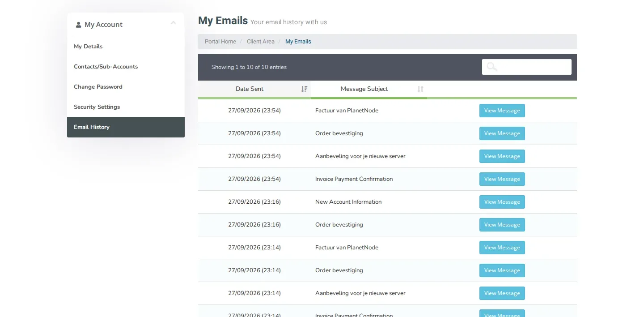Open Client Area breadcrumb link
The height and width of the screenshot is (317, 644).
[261, 42]
